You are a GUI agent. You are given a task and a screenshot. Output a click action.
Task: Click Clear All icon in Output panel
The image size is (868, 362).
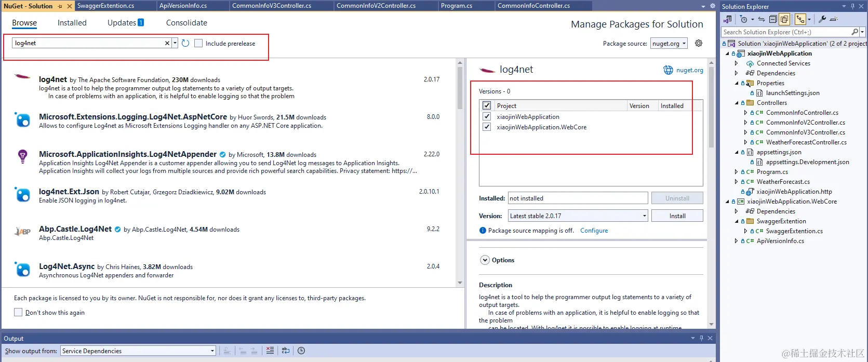[270, 351]
